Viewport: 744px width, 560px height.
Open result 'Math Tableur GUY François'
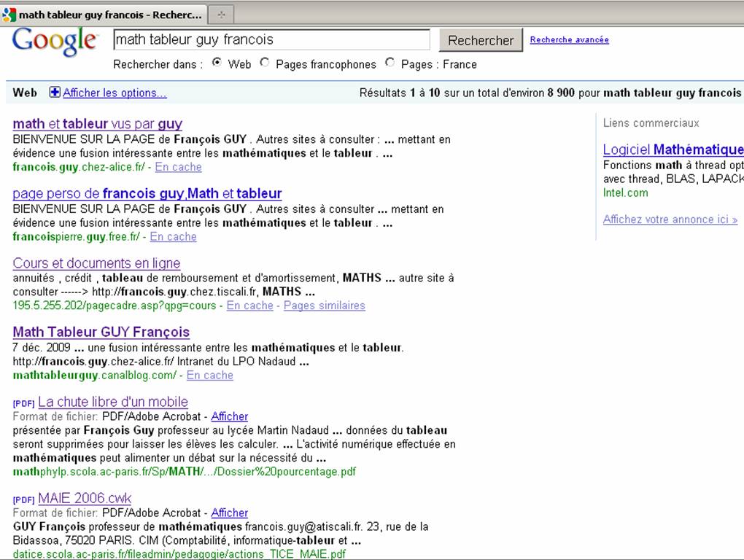click(101, 332)
